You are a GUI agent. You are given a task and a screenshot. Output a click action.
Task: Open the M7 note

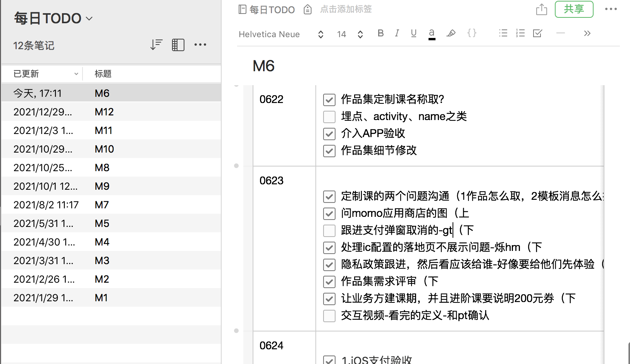pyautogui.click(x=111, y=204)
